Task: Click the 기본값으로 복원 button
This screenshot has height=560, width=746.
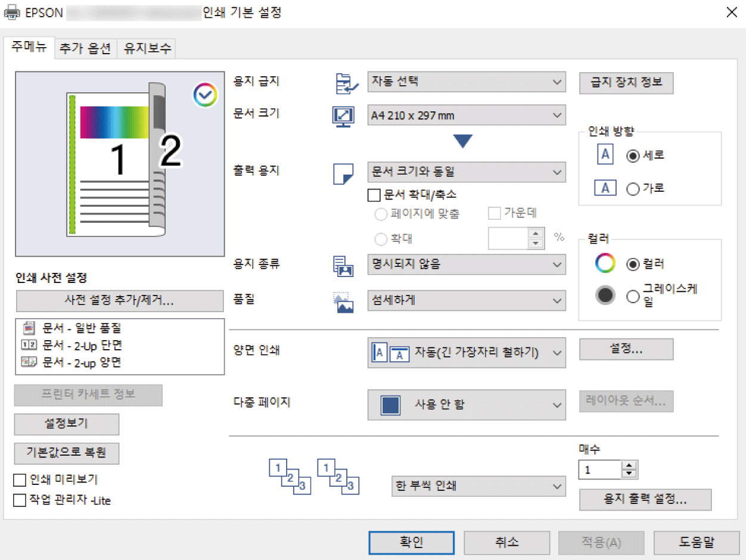Action: 67,453
